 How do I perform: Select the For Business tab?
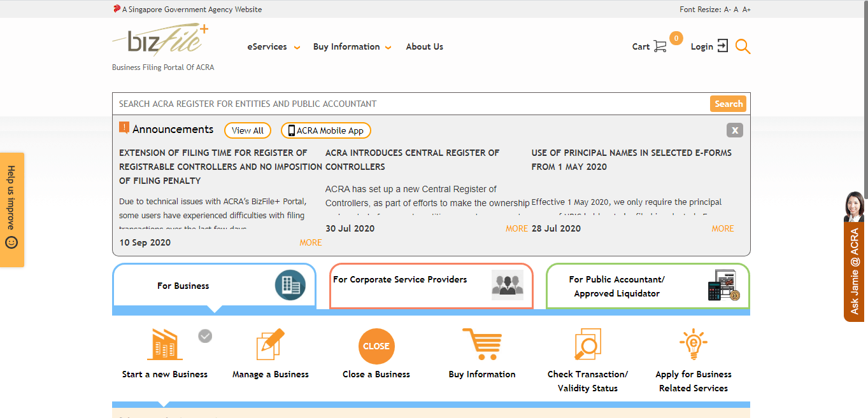click(214, 286)
